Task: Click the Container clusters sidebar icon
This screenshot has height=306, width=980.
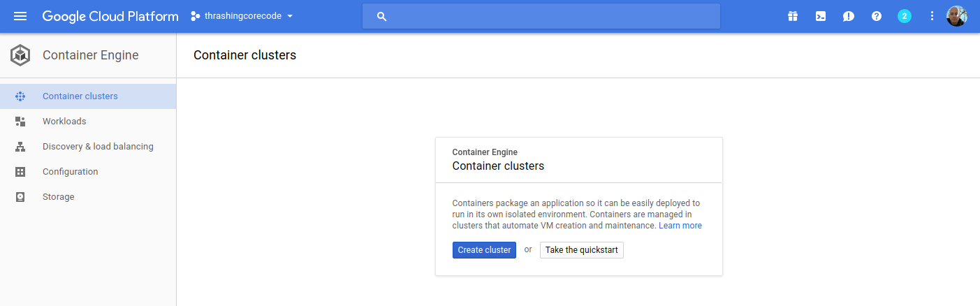Action: [20, 96]
